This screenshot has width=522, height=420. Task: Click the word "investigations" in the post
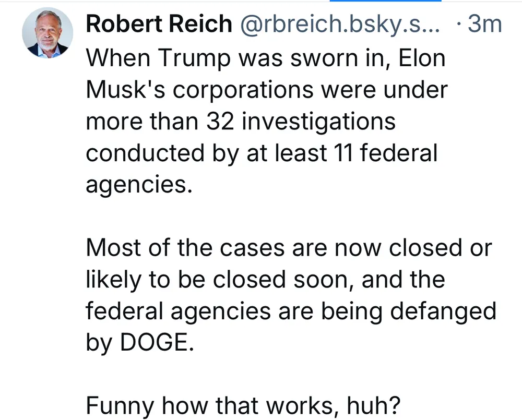point(318,122)
